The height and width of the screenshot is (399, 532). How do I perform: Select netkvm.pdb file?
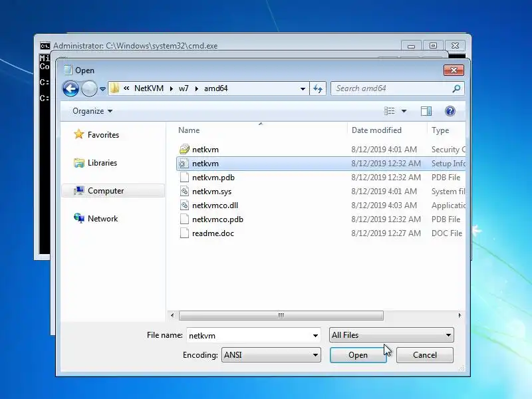pyautogui.click(x=321, y=178)
